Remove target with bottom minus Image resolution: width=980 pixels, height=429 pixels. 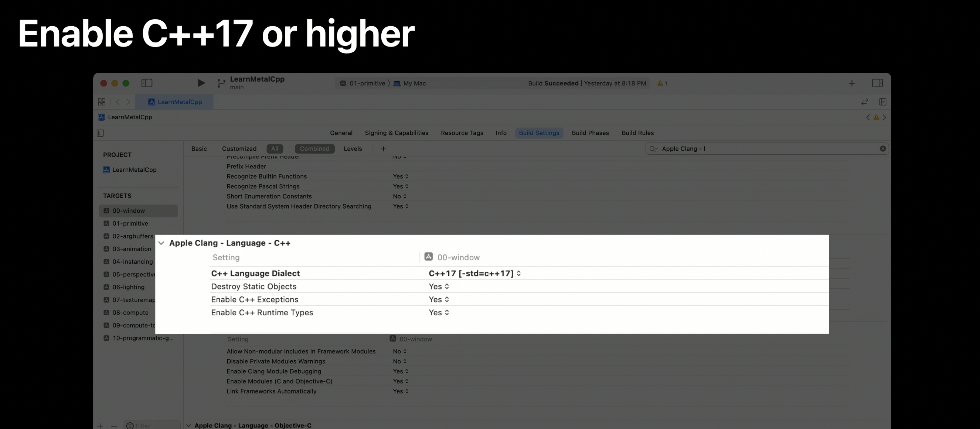(x=114, y=426)
